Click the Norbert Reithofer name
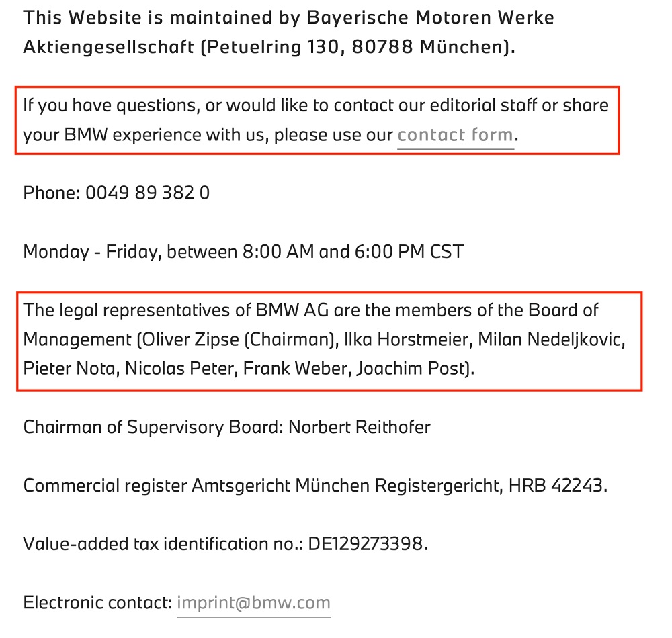The image size is (672, 638). coord(360,427)
